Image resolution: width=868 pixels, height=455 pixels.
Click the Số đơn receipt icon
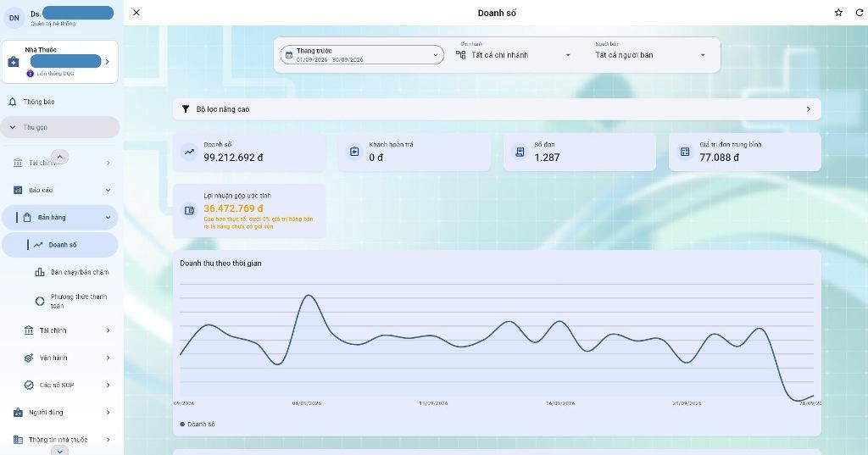[520, 152]
